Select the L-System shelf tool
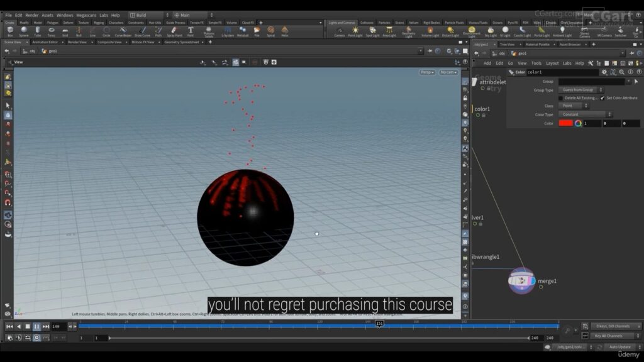The width and height of the screenshot is (644, 362). coord(227,31)
